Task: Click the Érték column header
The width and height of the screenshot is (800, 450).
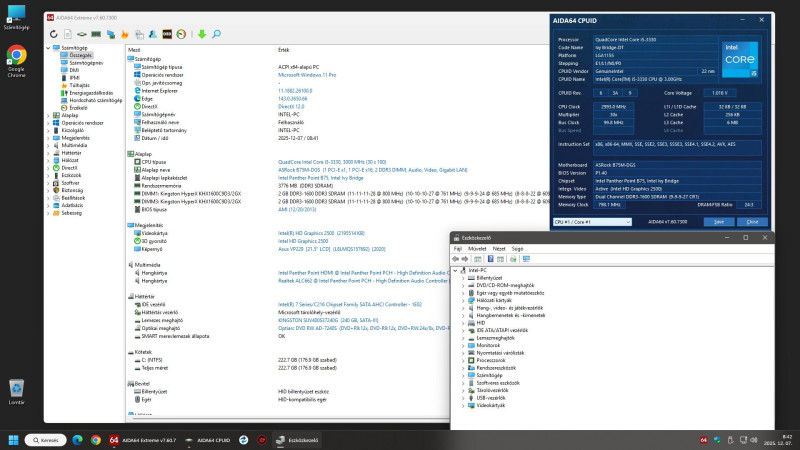Action: (x=284, y=50)
